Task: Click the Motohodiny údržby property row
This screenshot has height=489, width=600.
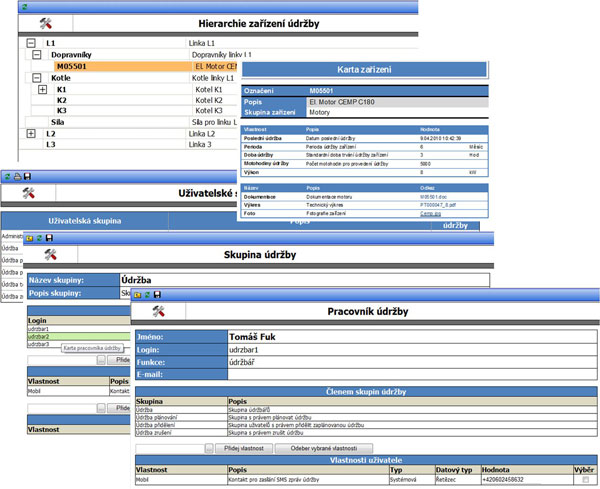Action: (x=365, y=164)
